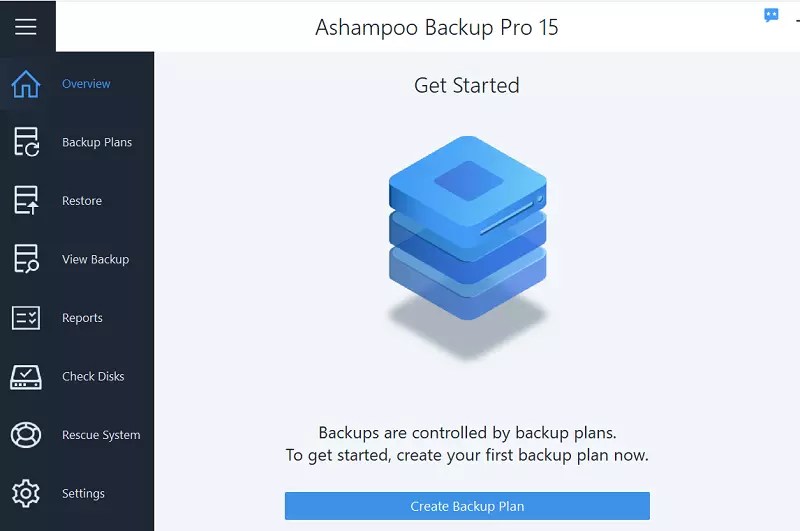The width and height of the screenshot is (800, 531).
Task: Select the Overview text label in sidebar
Action: click(86, 84)
